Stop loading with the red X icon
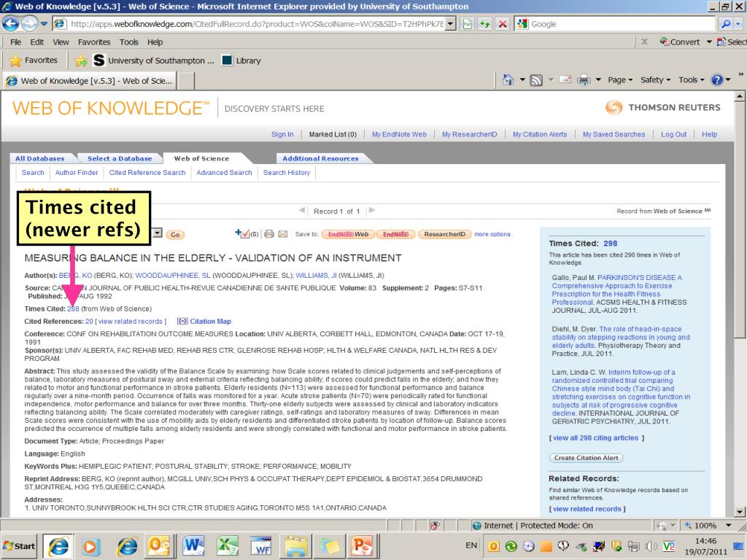 502,24
